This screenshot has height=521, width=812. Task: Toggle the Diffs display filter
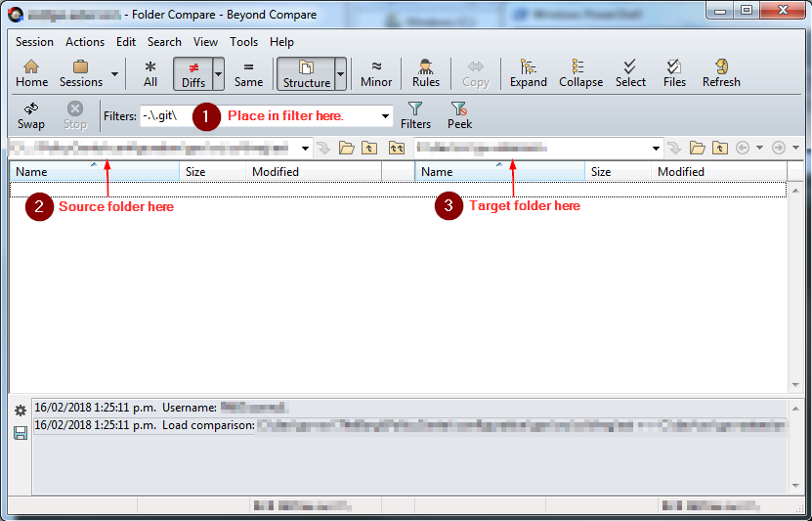pos(193,74)
